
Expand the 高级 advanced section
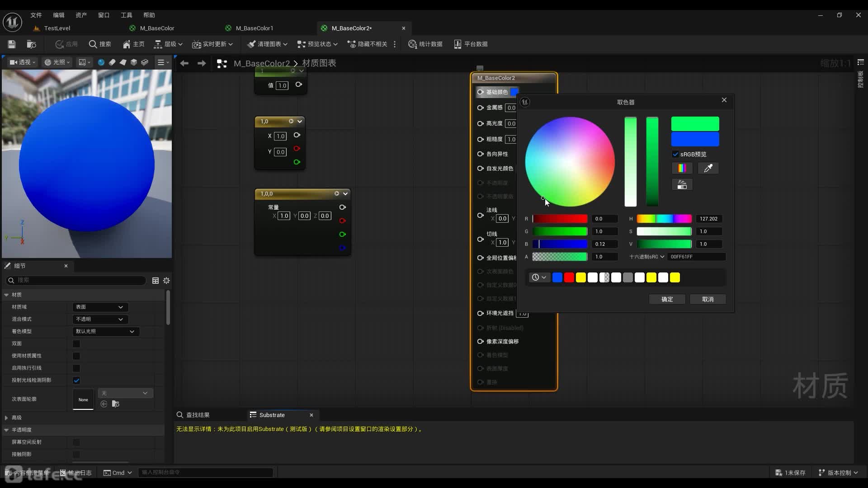click(x=6, y=418)
